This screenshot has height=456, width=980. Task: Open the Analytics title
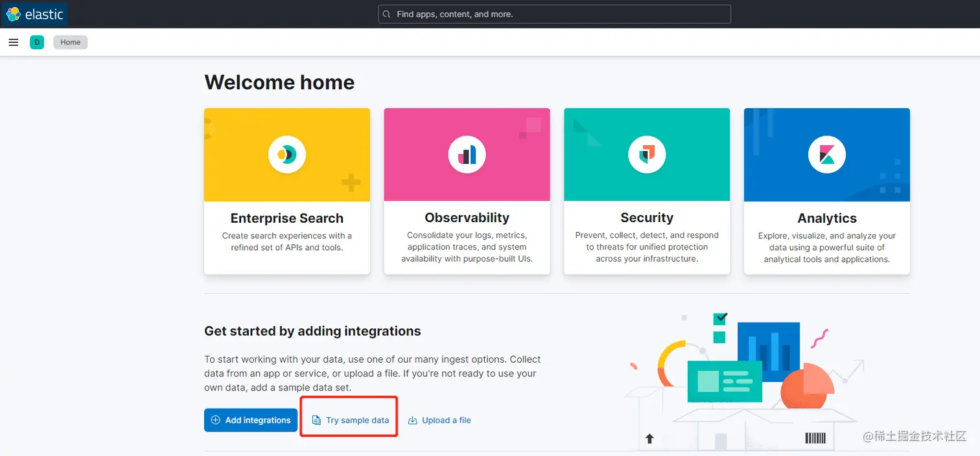click(827, 218)
